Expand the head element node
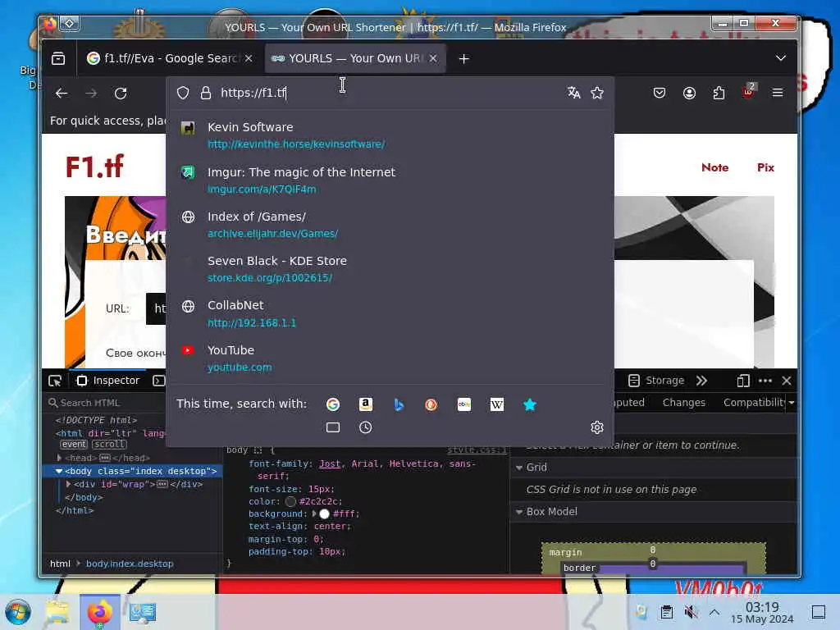Viewport: 840px width, 630px height. [x=59, y=458]
